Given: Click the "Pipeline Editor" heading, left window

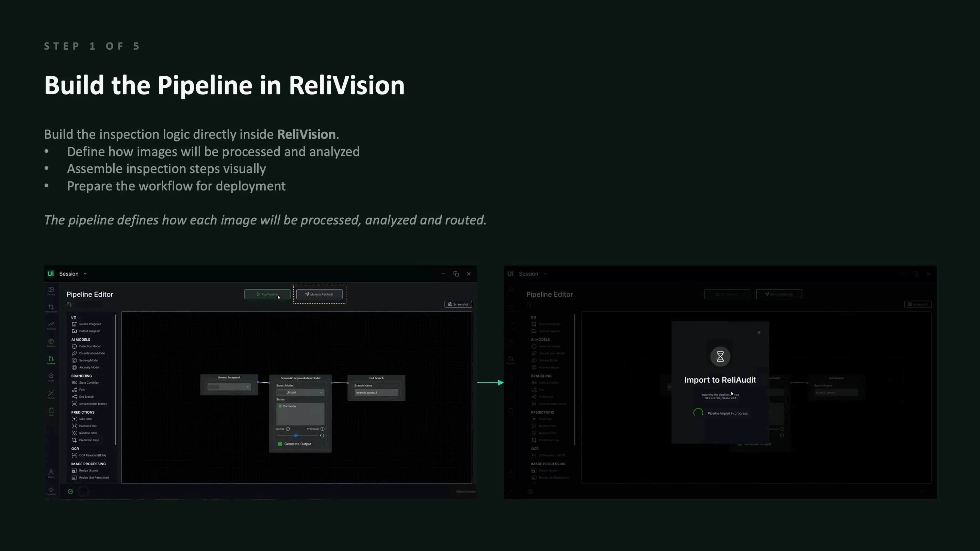Looking at the screenshot, I should (x=90, y=294).
